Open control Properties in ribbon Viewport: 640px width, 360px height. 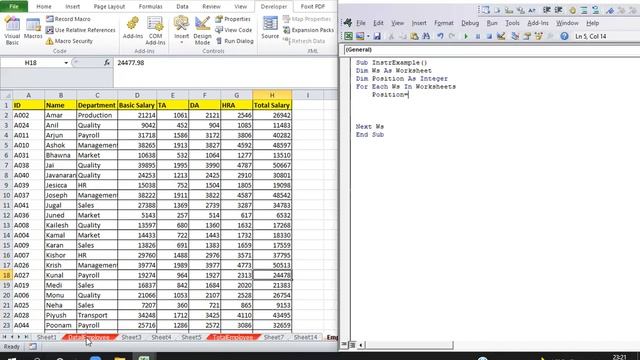[x=233, y=19]
